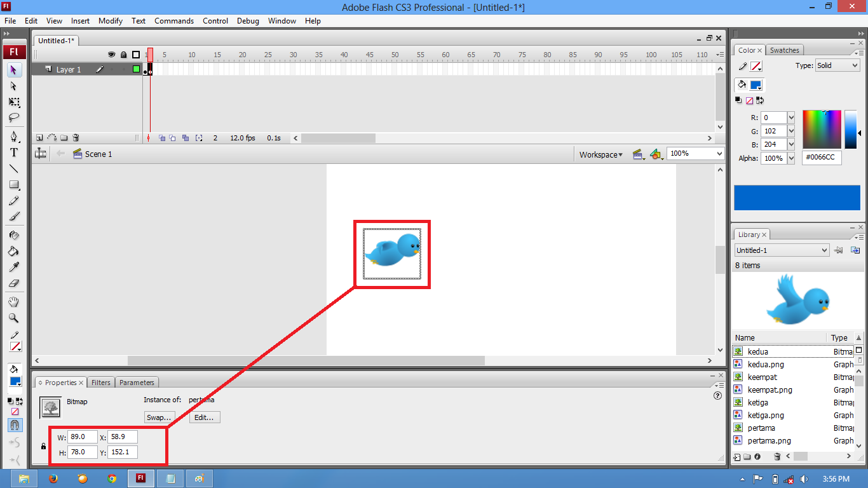The height and width of the screenshot is (488, 868).
Task: Select the Lasso tool
Action: pos(14,118)
